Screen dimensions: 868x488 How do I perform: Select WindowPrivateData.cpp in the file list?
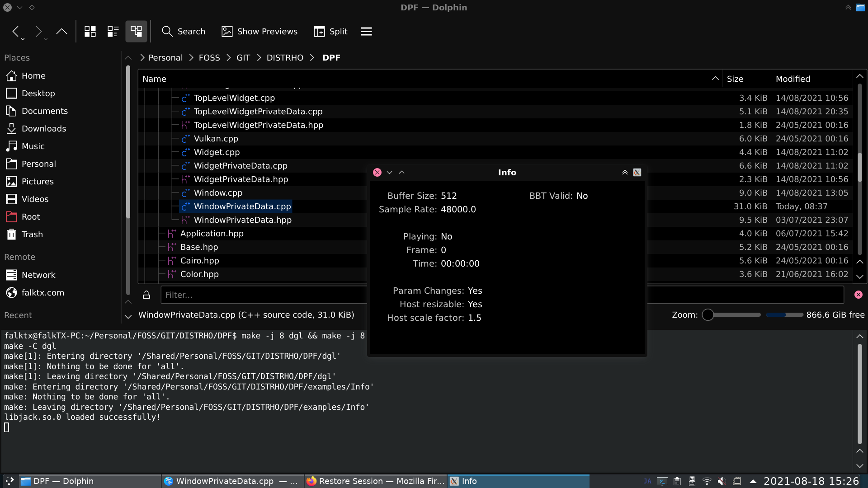coord(242,206)
